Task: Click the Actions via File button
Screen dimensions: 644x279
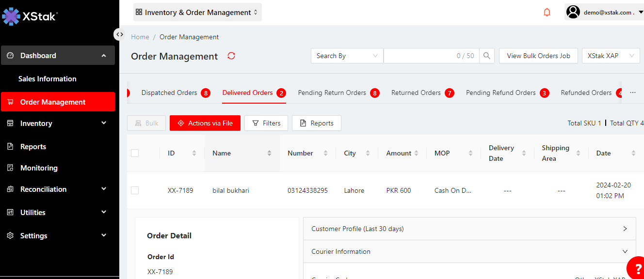Action: [204, 123]
